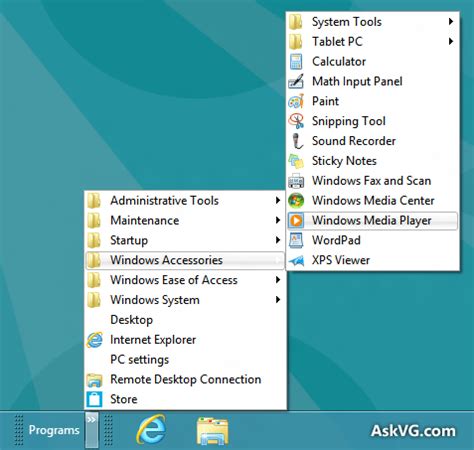Click the Remote Desktop Connection text

186,380
